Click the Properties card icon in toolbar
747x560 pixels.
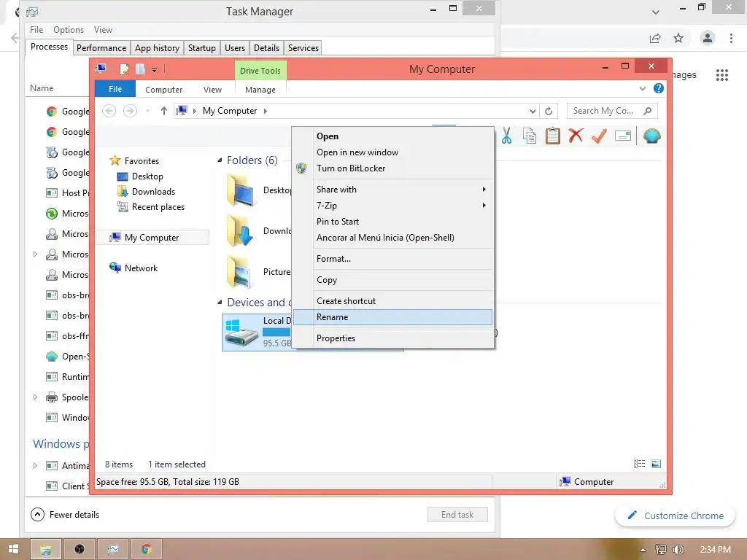point(623,136)
